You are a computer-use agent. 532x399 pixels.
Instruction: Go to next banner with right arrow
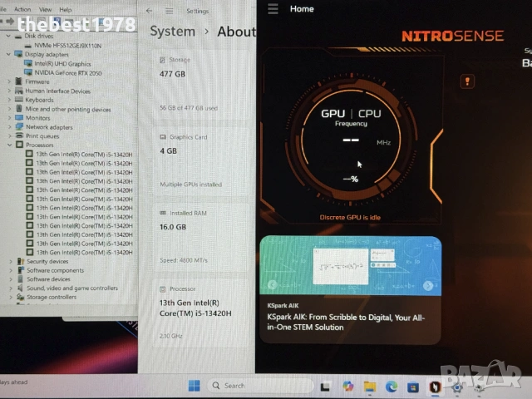[x=428, y=286]
